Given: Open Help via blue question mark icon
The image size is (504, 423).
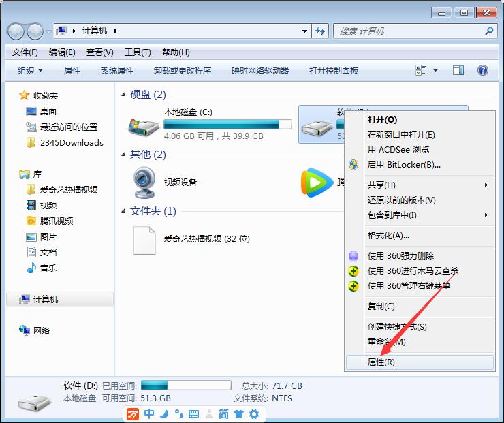Looking at the screenshot, I should pyautogui.click(x=482, y=70).
